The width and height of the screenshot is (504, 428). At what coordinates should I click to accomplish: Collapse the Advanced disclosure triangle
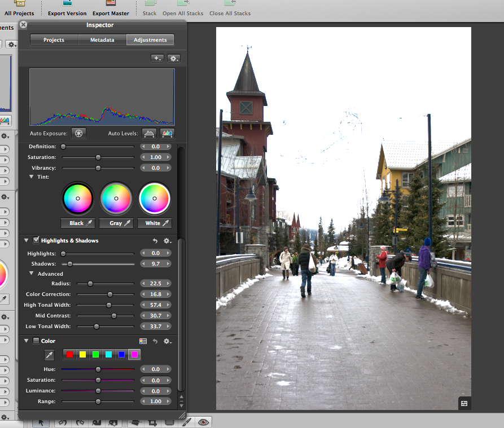tap(31, 273)
